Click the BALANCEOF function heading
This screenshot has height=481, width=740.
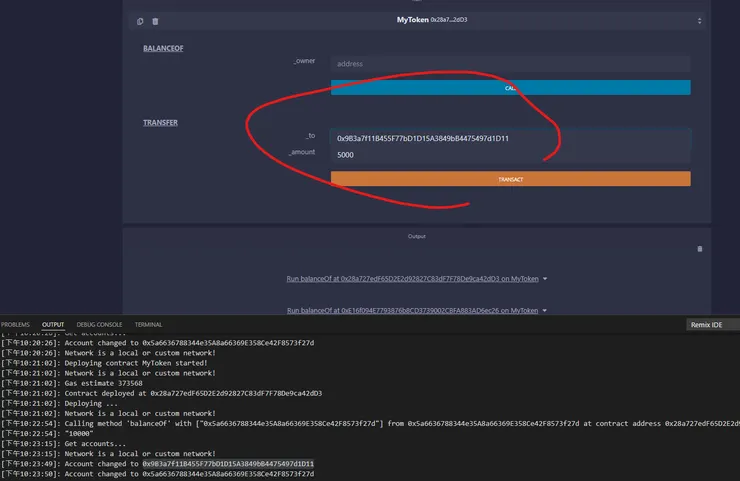tap(163, 48)
